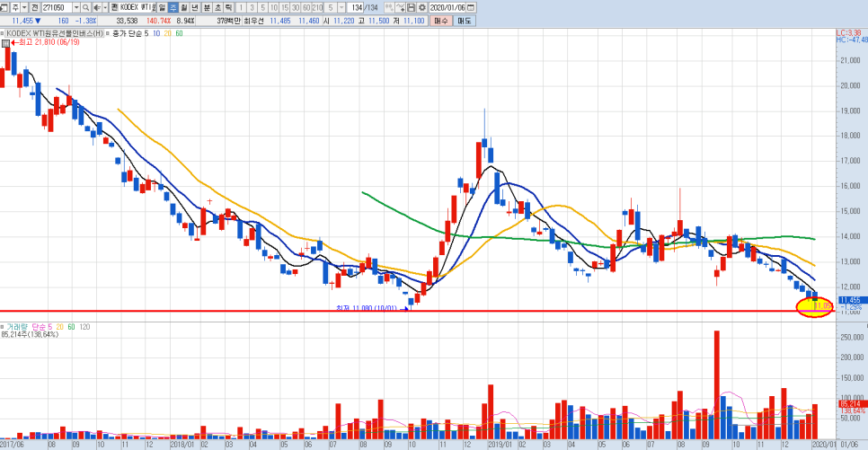Click the window icon at top-left corner

(4, 8)
